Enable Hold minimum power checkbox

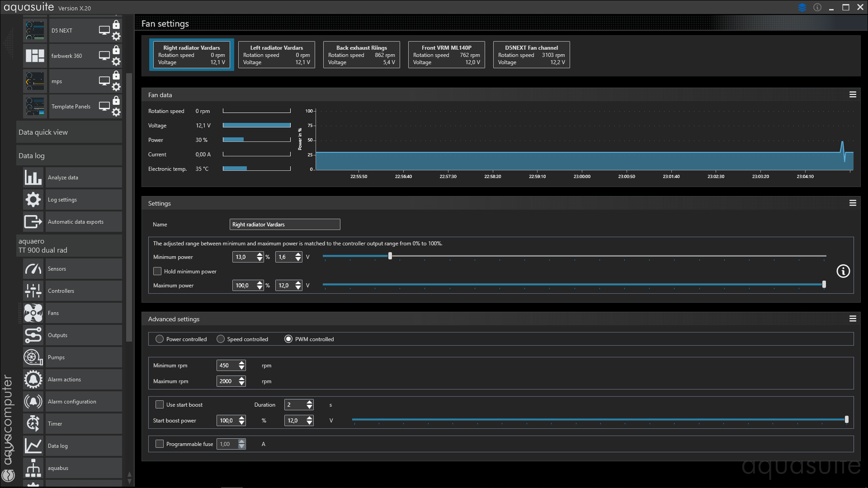pyautogui.click(x=157, y=272)
